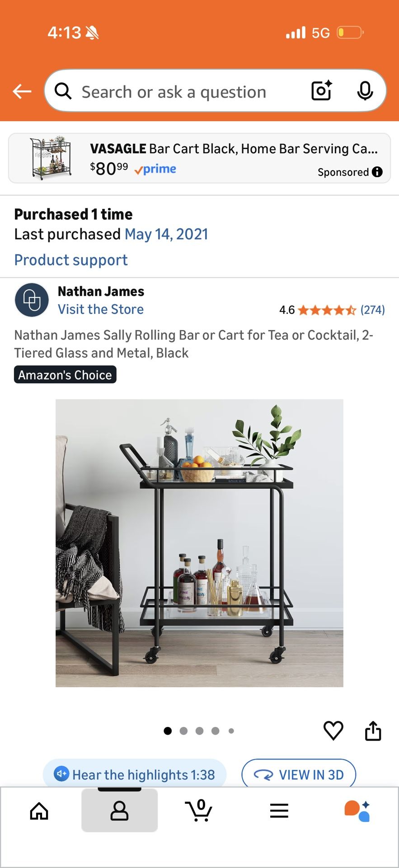Select the account profile tab
399x868 pixels.
point(119,810)
